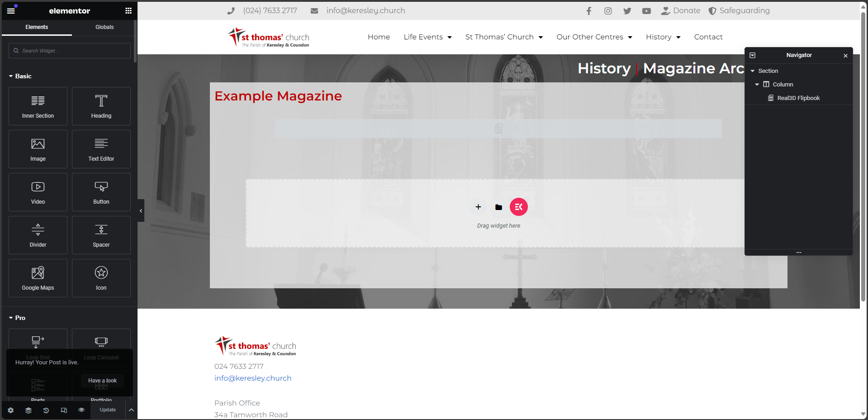Add new section with the plus icon
This screenshot has width=868, height=420.
[x=478, y=207]
